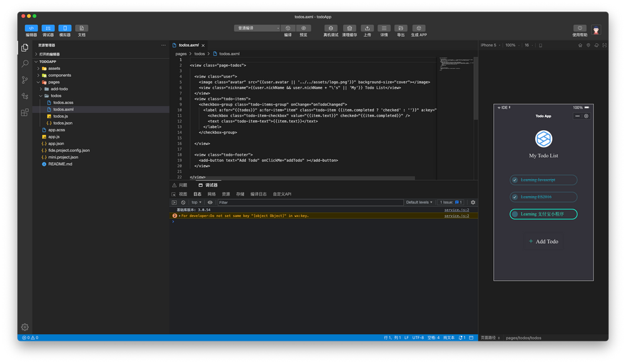Viewport: 626px width, 364px height.
Task: Click the Add Todo button
Action: point(543,241)
